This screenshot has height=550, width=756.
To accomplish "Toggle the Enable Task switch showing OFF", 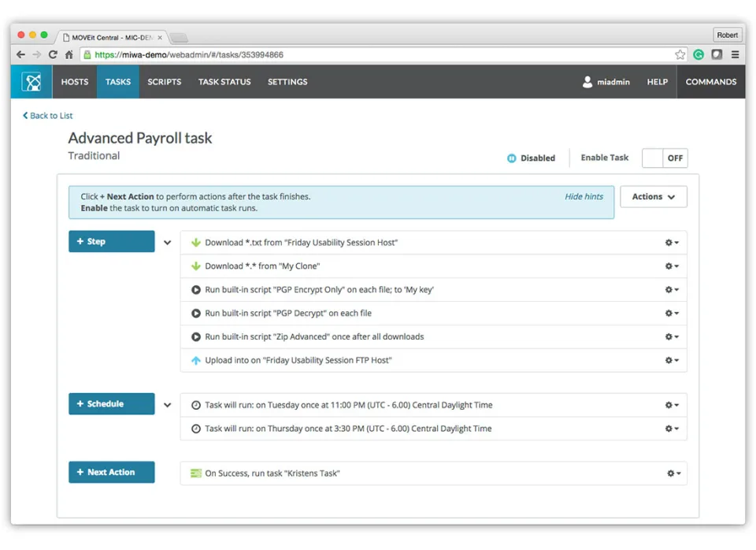I will tap(665, 158).
